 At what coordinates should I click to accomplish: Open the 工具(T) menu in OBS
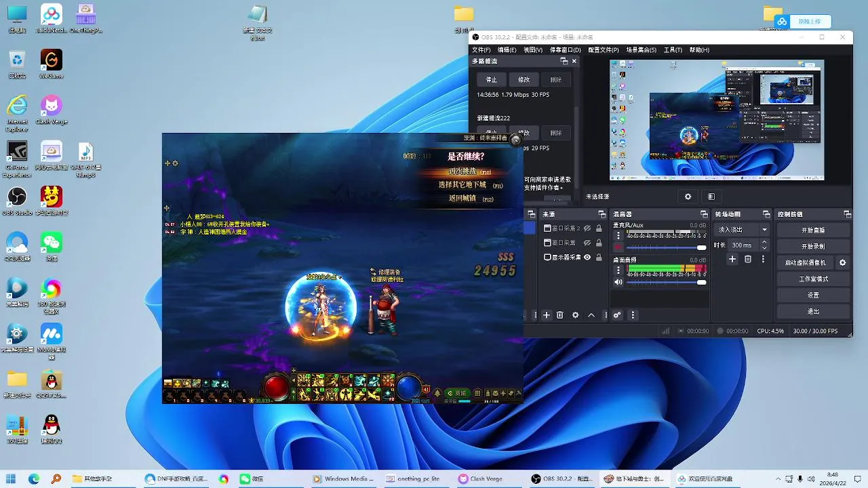[673, 49]
